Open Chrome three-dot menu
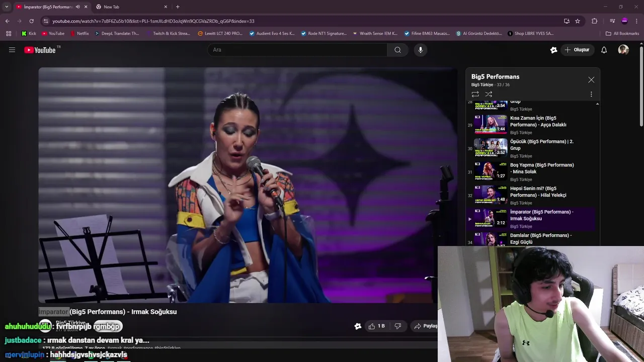This screenshot has width=644, height=362. [637, 21]
